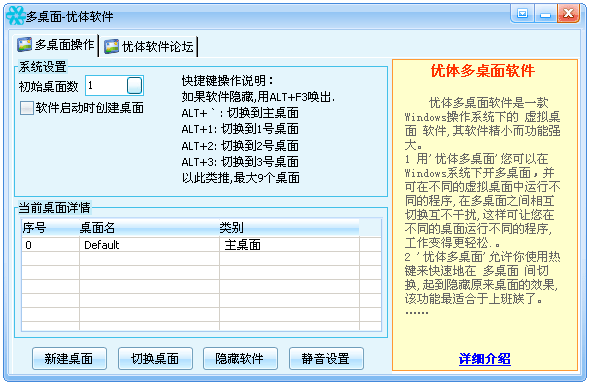The image size is (590, 386).
Task: Click the ALT+3: 切换到3号桌面 line
Action: point(240,162)
